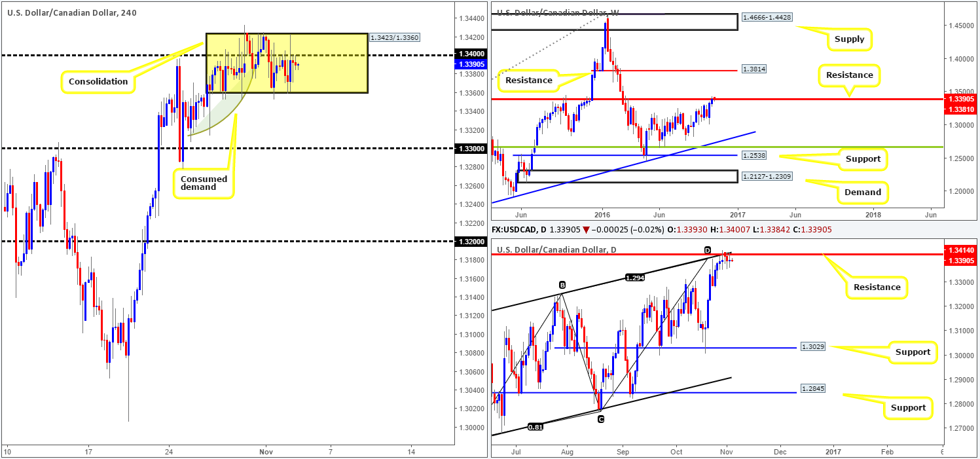The image size is (980, 459).
Task: Click the 'Support' callout next to 1.2845
Action: 908,407
